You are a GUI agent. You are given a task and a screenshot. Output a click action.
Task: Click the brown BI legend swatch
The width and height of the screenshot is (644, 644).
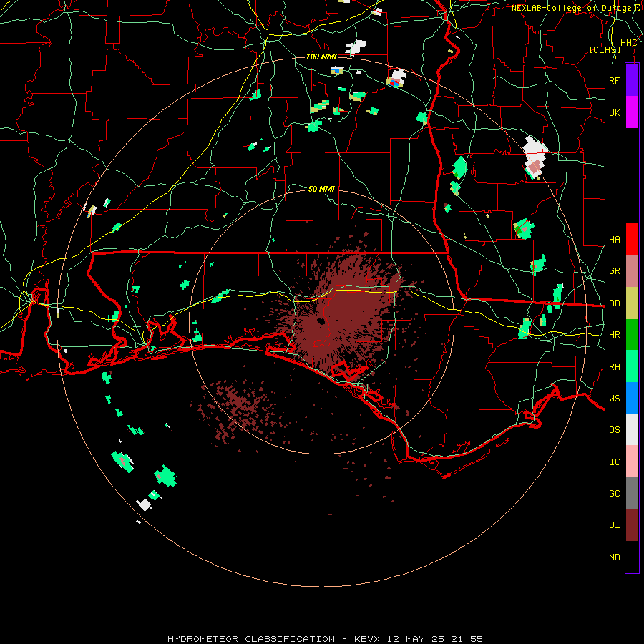pyautogui.click(x=632, y=525)
